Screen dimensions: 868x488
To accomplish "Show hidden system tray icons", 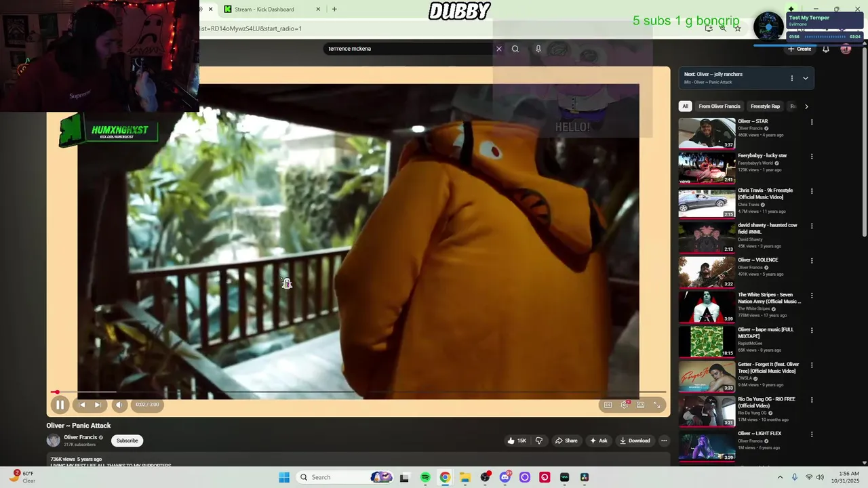I will click(x=780, y=477).
